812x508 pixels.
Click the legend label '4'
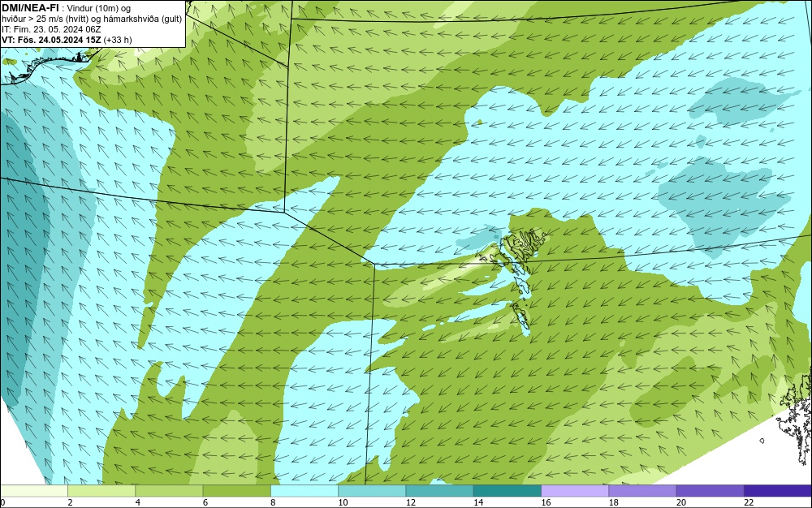(x=138, y=502)
